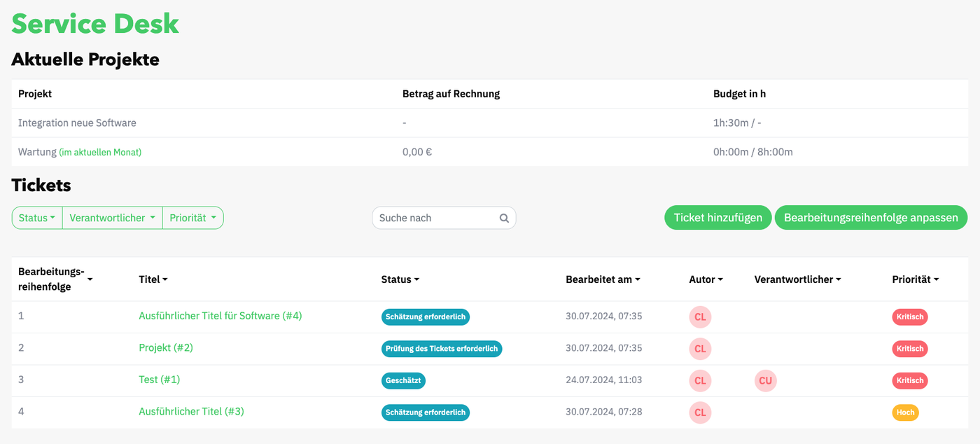Open the Bearbeitet am column sort options
This screenshot has height=444, width=980.
pyautogui.click(x=637, y=279)
